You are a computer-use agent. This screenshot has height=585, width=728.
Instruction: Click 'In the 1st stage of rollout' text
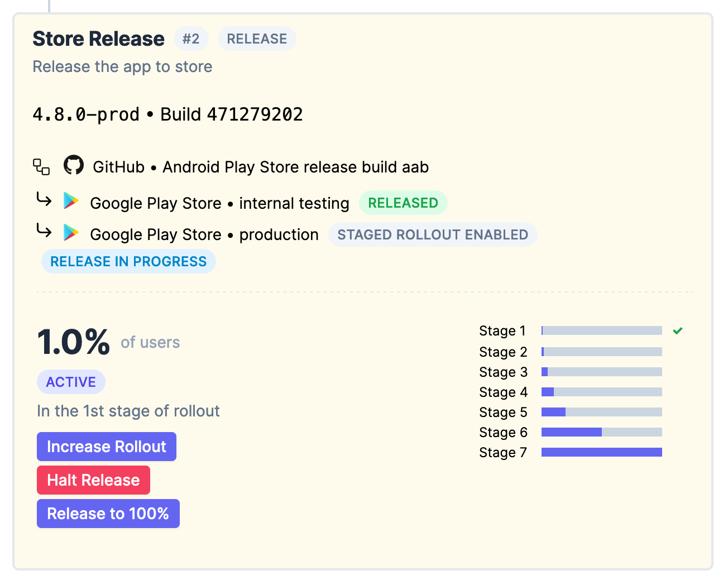point(128,411)
